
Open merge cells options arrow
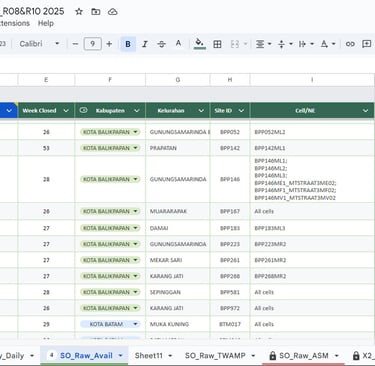point(245,44)
